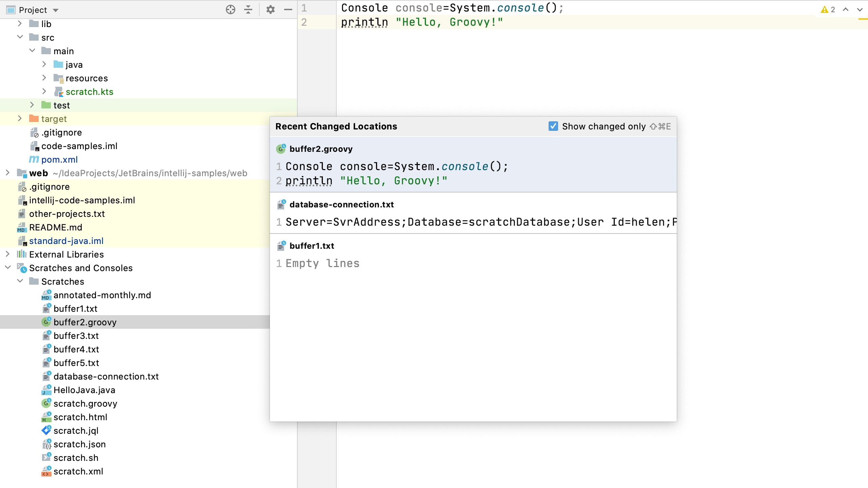Click the buffer2.groovy icon in project tree
The image size is (868, 488).
tap(46, 322)
